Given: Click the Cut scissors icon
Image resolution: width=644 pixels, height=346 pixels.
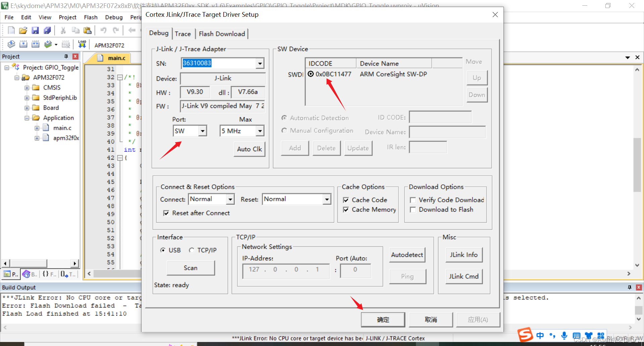Looking at the screenshot, I should (x=63, y=31).
